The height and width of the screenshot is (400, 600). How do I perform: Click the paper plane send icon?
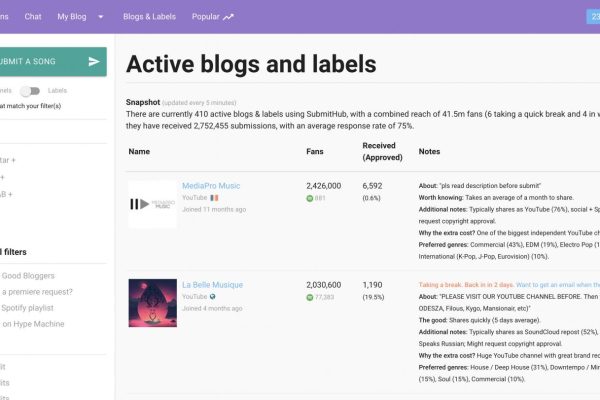pyautogui.click(x=94, y=62)
